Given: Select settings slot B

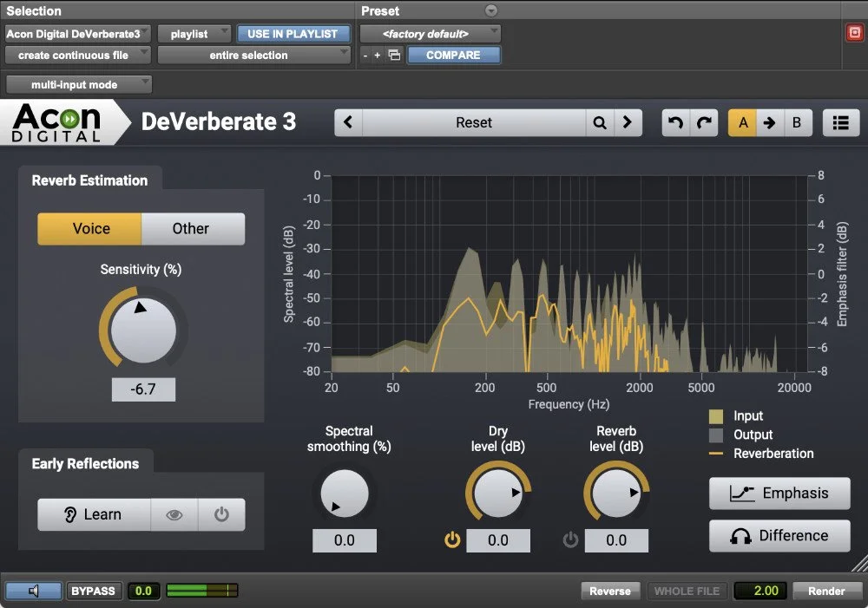Looking at the screenshot, I should click(x=797, y=122).
